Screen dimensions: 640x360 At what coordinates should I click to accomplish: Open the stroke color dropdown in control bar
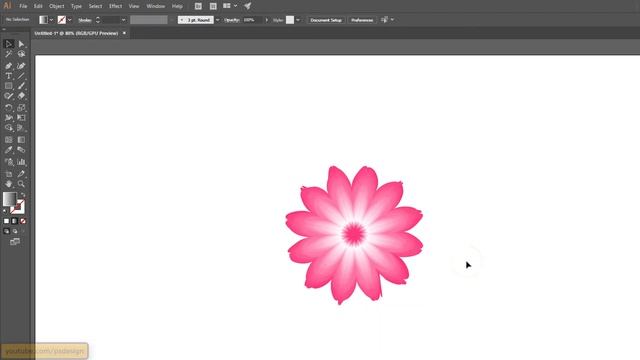tap(70, 20)
